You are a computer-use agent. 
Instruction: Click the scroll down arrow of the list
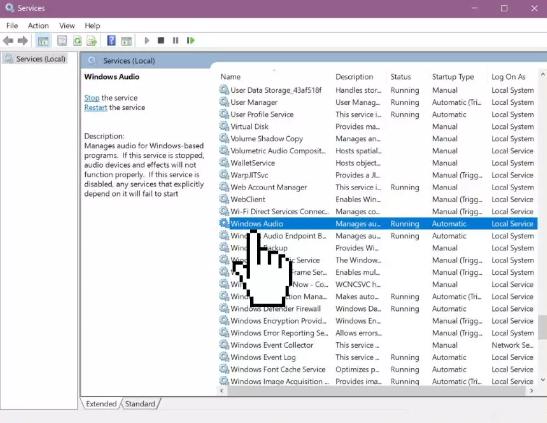pyautogui.click(x=542, y=379)
